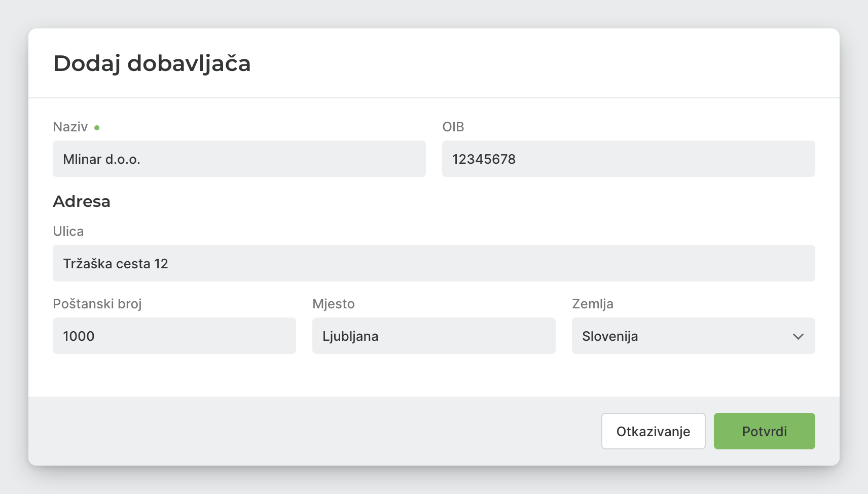Viewport: 868px width, 494px height.
Task: Click the Ulica label text
Action: pyautogui.click(x=68, y=231)
